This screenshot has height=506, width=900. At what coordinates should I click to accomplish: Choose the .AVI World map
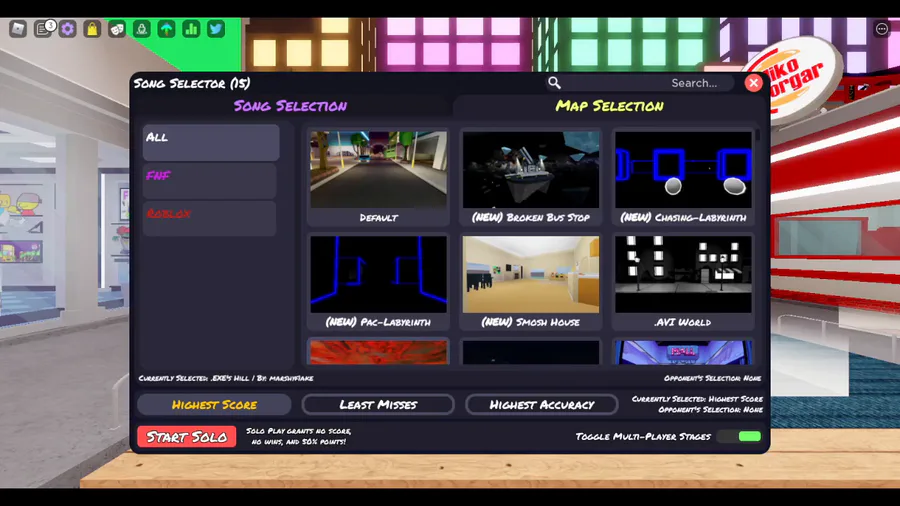pyautogui.click(x=683, y=281)
